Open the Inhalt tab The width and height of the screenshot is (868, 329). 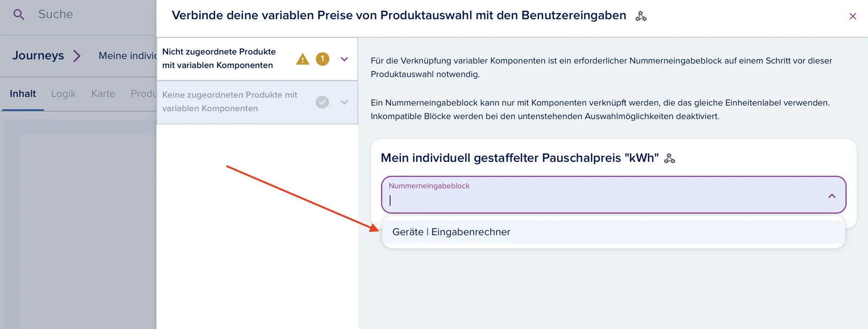(23, 94)
